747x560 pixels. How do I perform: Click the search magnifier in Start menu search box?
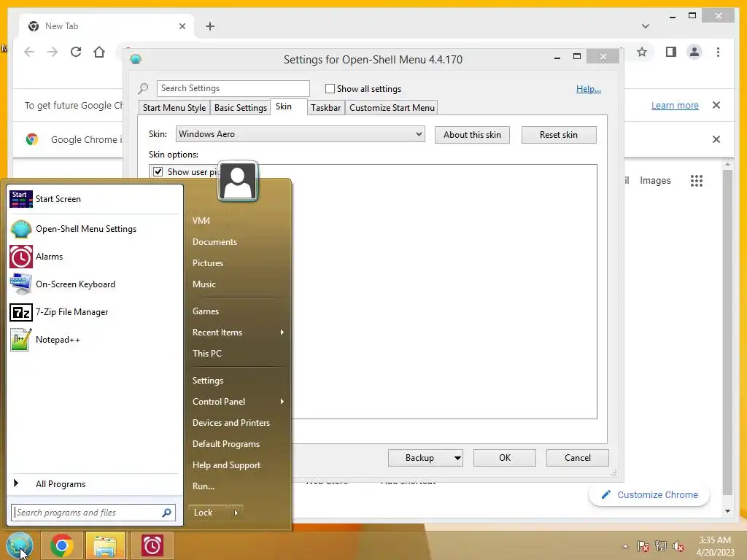coord(167,513)
